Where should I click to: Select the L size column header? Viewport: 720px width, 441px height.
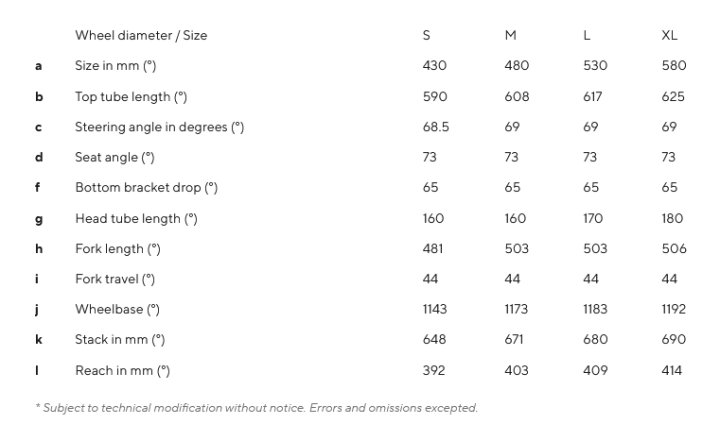point(586,35)
